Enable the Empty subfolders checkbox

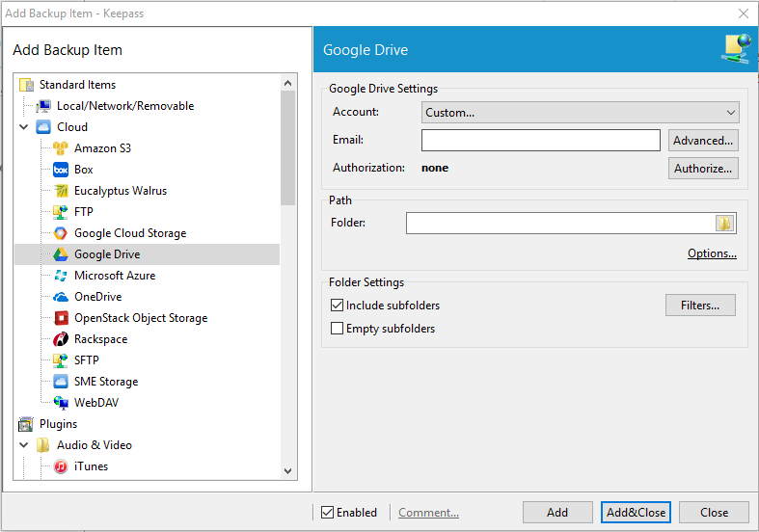(x=337, y=329)
